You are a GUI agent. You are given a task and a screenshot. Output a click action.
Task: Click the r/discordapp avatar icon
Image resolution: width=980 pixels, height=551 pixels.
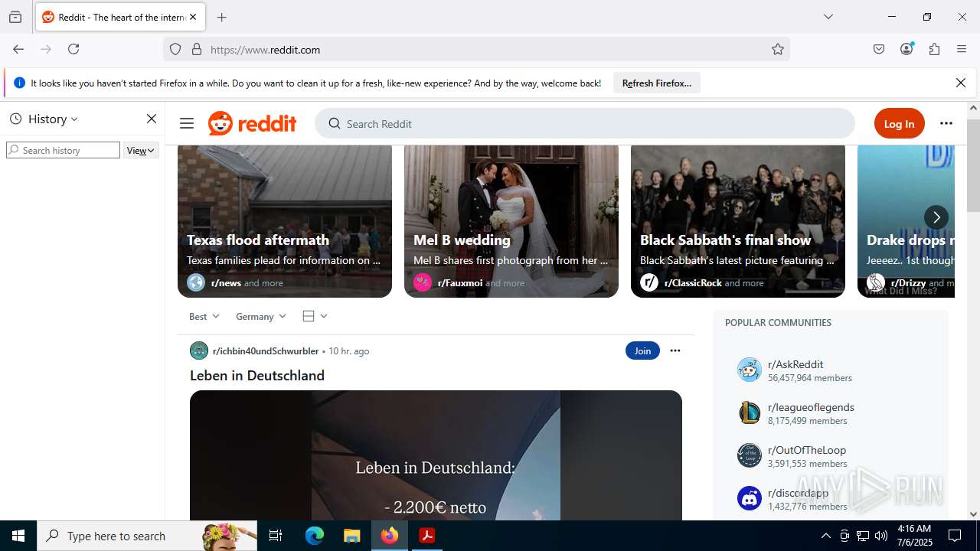click(749, 498)
